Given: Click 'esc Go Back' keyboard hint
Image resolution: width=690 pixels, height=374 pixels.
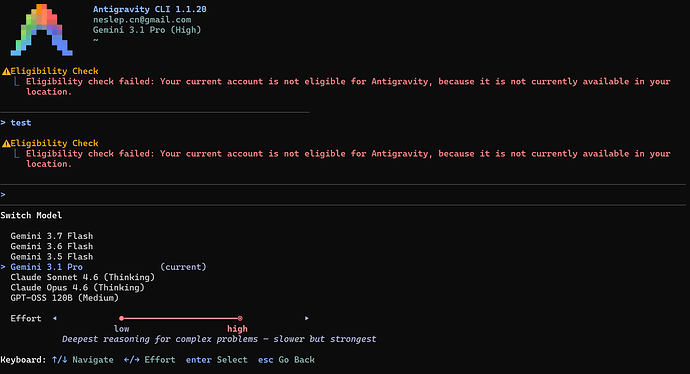Looking at the screenshot, I should [x=286, y=360].
